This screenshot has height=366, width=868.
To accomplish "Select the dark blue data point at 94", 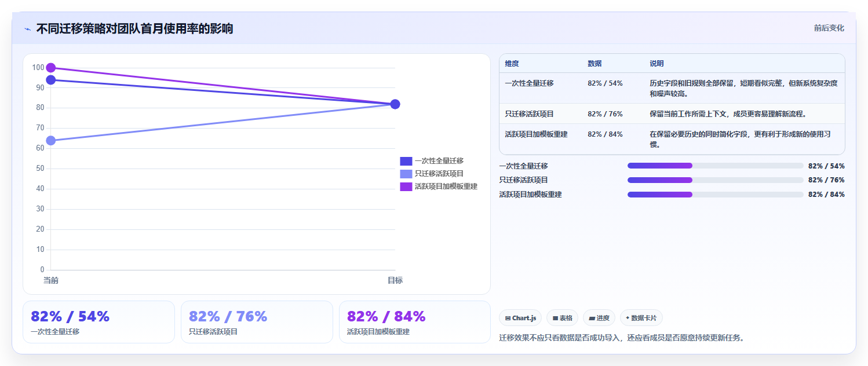I will click(x=50, y=80).
